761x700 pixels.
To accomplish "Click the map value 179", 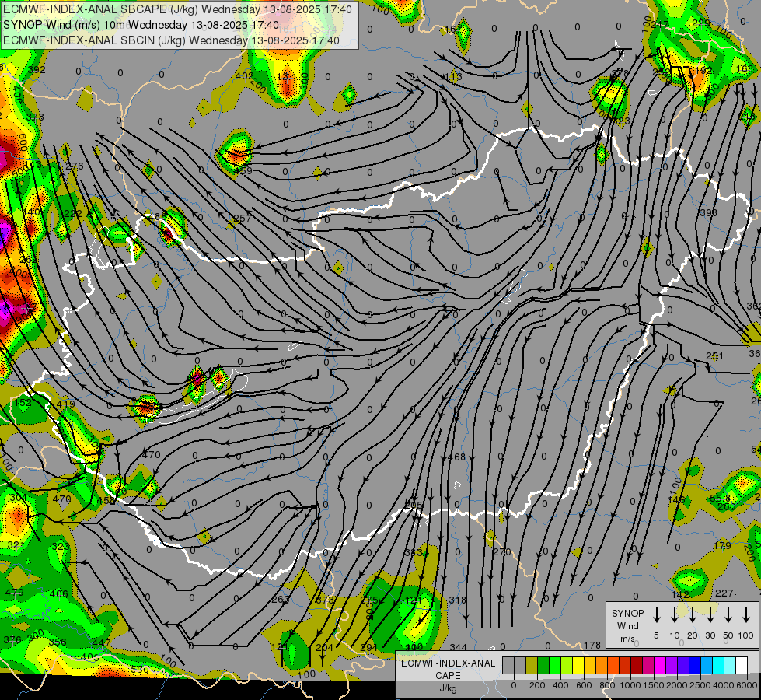I will [x=722, y=545].
